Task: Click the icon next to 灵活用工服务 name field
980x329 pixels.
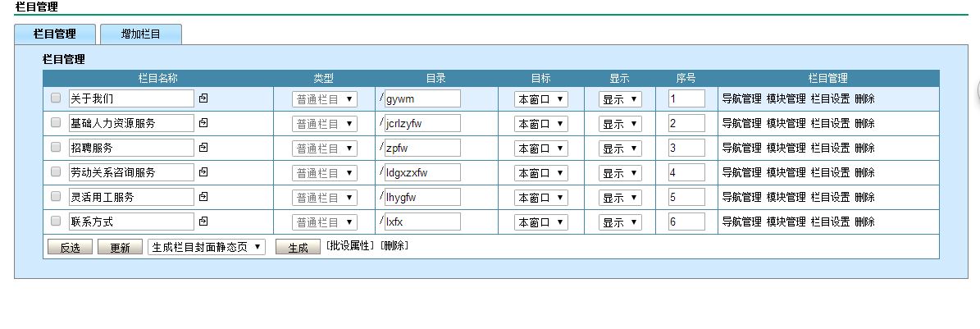Action: (203, 197)
